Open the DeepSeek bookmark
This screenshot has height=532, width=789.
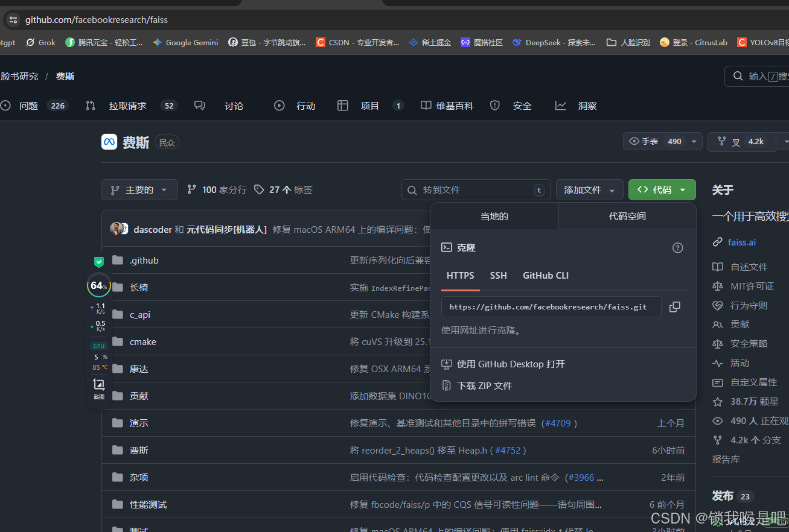(x=554, y=43)
